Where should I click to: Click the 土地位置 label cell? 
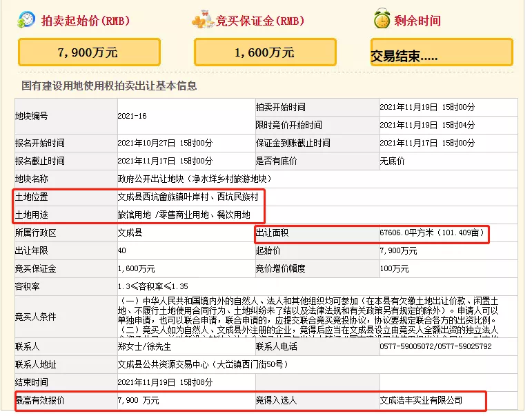point(66,197)
